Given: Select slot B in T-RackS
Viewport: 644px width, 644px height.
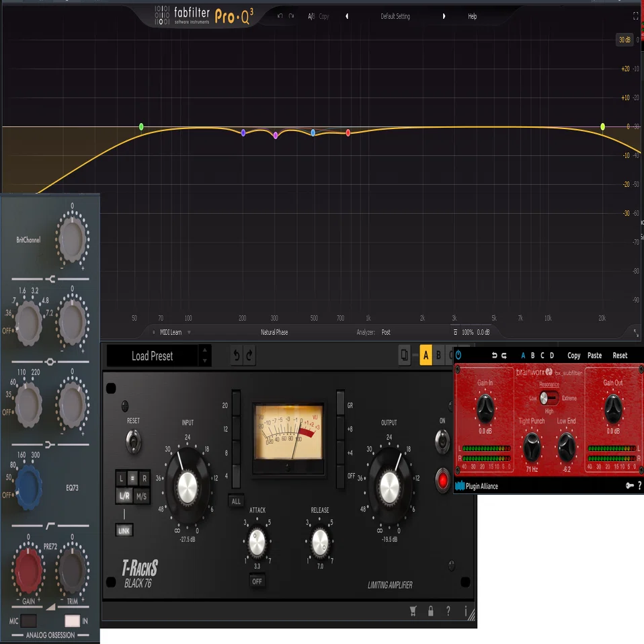Looking at the screenshot, I should tap(438, 355).
